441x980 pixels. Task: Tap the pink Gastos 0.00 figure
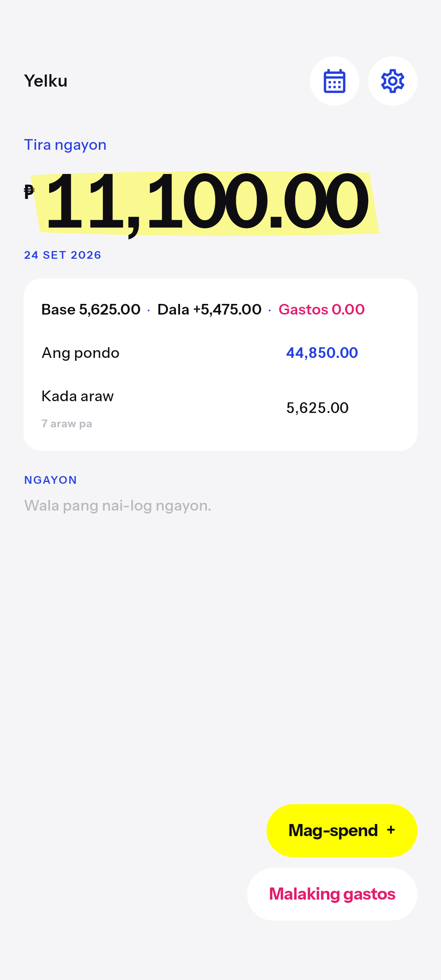click(x=322, y=309)
